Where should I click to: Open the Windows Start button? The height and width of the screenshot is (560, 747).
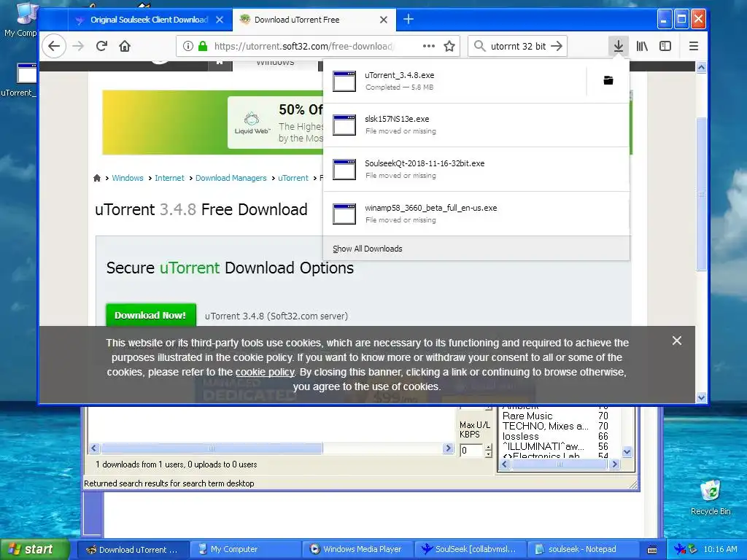coord(35,550)
